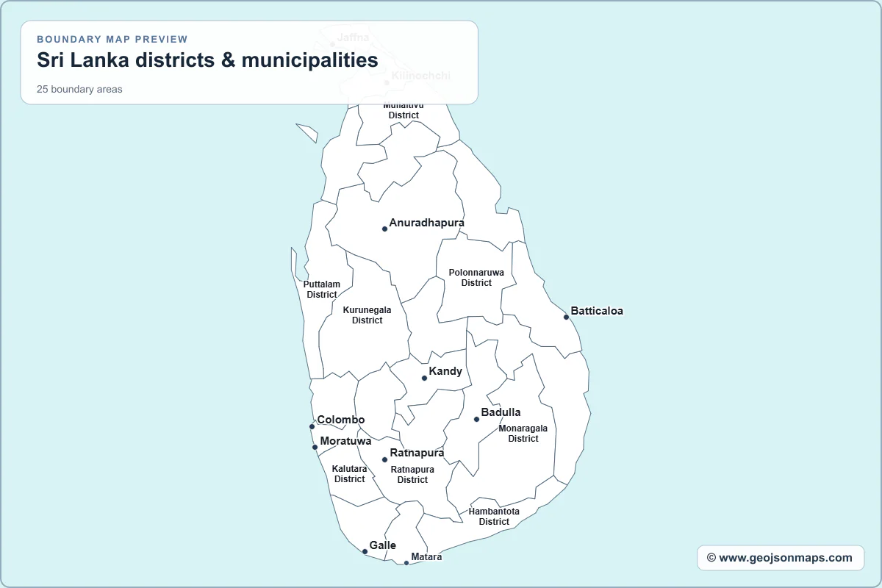Screen dimensions: 882x588
Task: Click the Kalutara District label
Action: pyautogui.click(x=350, y=474)
